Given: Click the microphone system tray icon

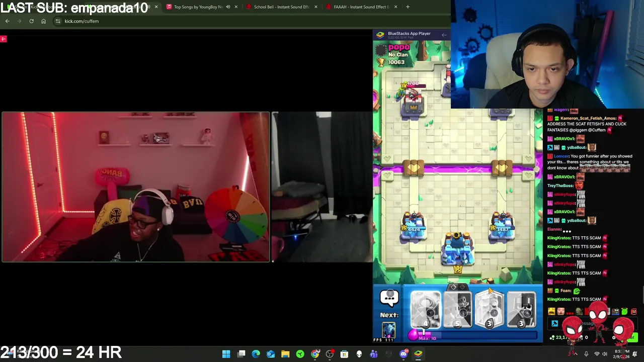Looking at the screenshot, I should tap(586, 354).
